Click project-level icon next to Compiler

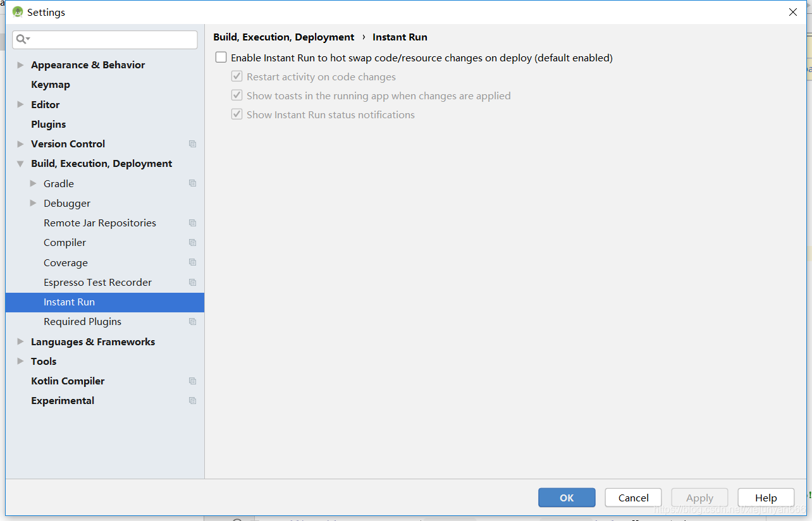click(x=193, y=243)
